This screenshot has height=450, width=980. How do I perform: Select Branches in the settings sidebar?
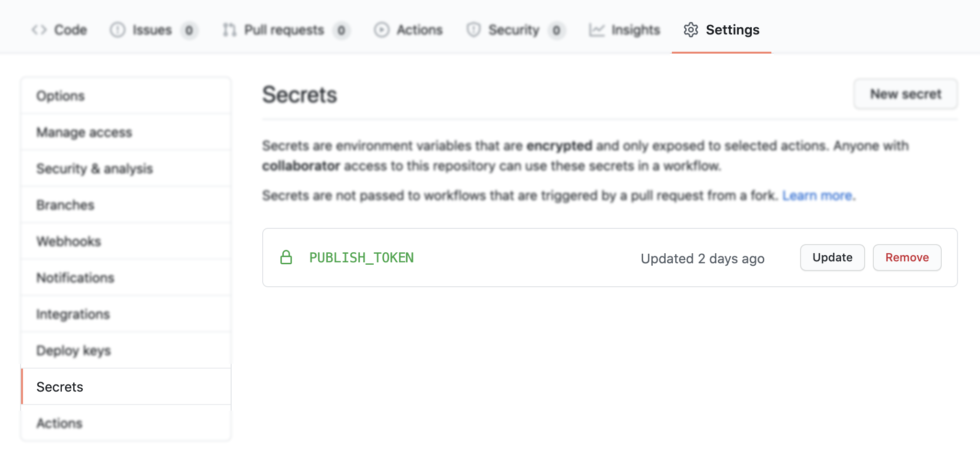(65, 205)
